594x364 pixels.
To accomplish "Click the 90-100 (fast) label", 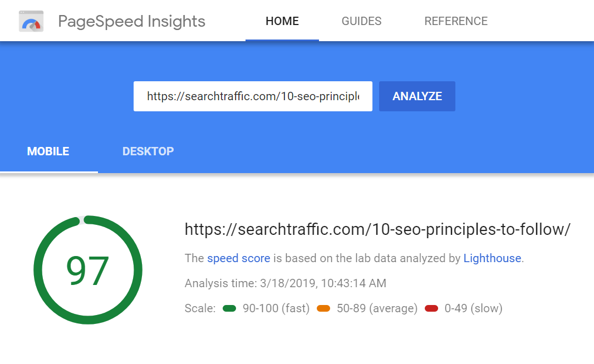I will coord(276,308).
